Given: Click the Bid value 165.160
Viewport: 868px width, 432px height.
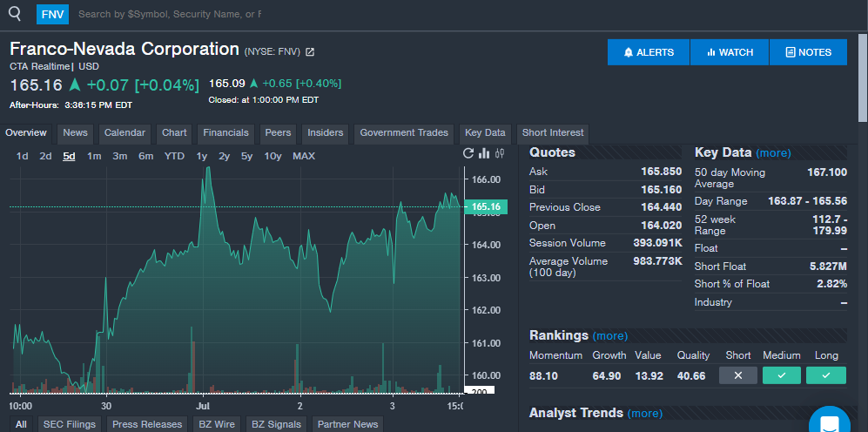Looking at the screenshot, I should pyautogui.click(x=661, y=190).
